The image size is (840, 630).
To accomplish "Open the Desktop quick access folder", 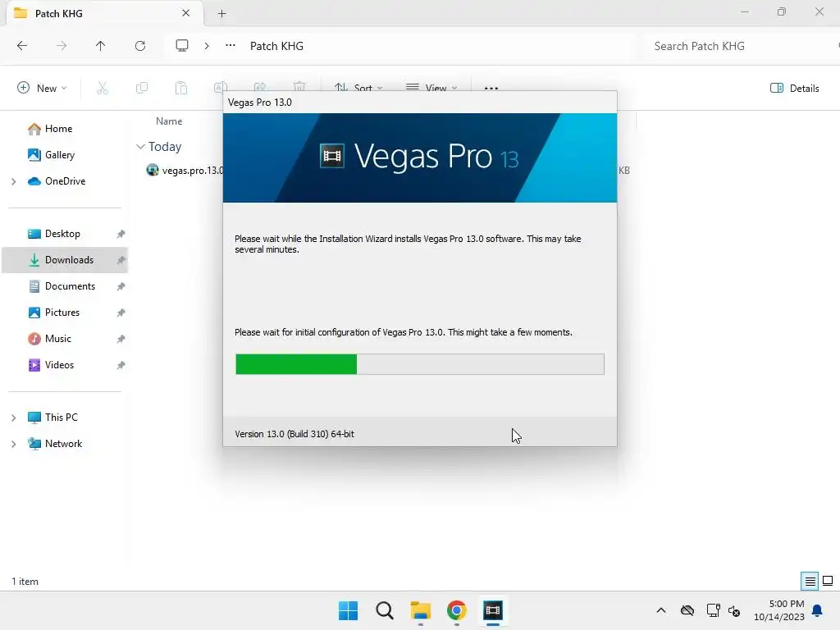I will (54, 234).
